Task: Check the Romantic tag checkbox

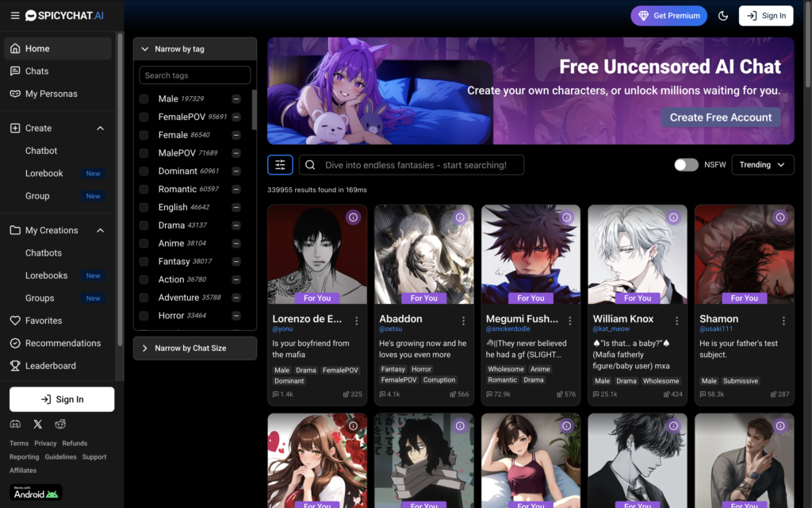Action: click(144, 189)
